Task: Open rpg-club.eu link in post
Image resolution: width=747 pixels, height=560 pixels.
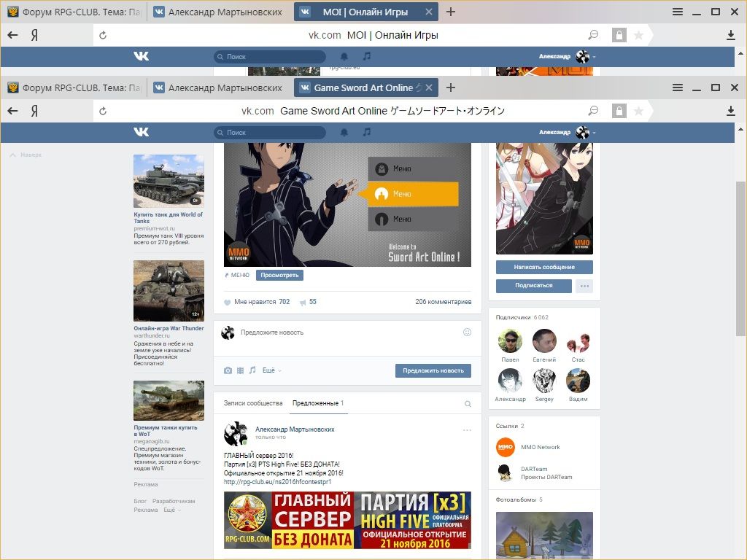Action: click(x=277, y=482)
